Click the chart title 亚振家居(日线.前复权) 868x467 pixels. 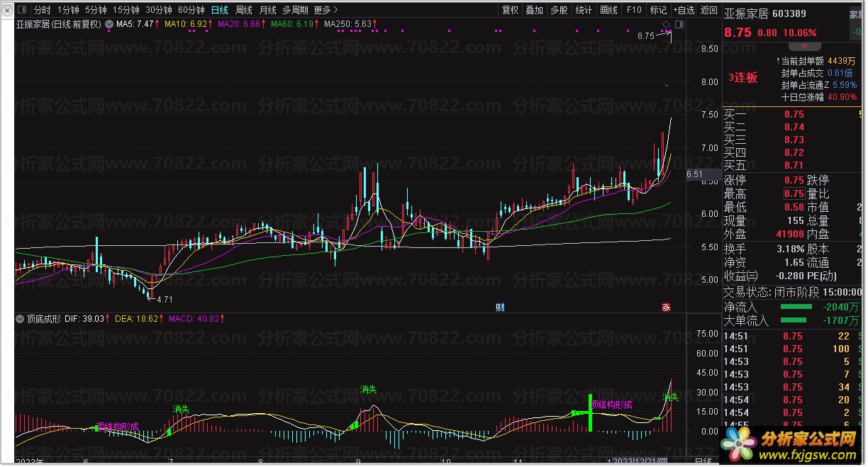[x=59, y=24]
